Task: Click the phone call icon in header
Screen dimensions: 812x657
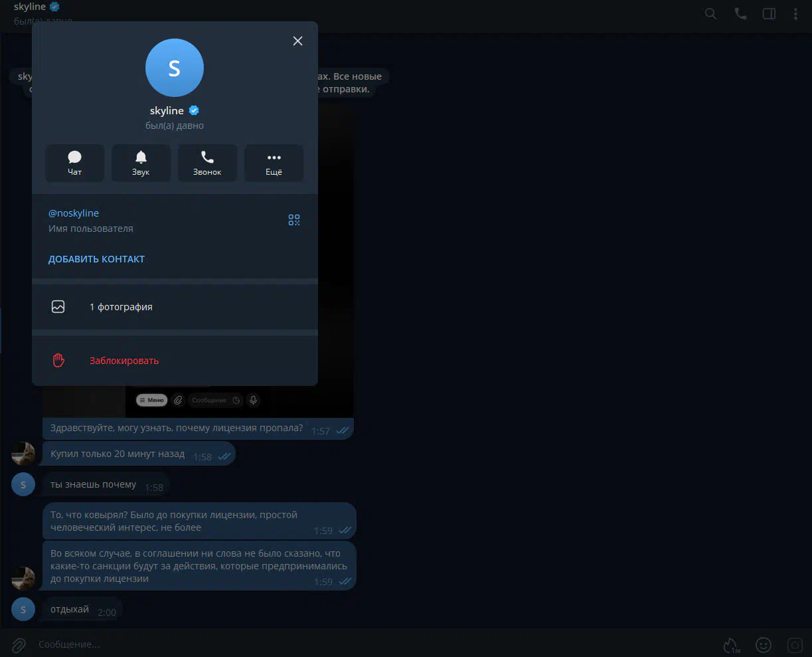Action: click(740, 14)
